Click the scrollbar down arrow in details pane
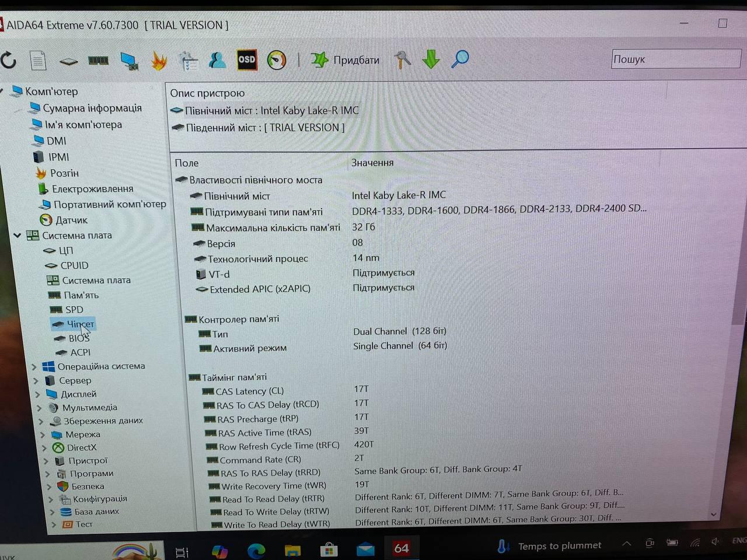Image resolution: width=747 pixels, height=560 pixels. click(x=713, y=514)
